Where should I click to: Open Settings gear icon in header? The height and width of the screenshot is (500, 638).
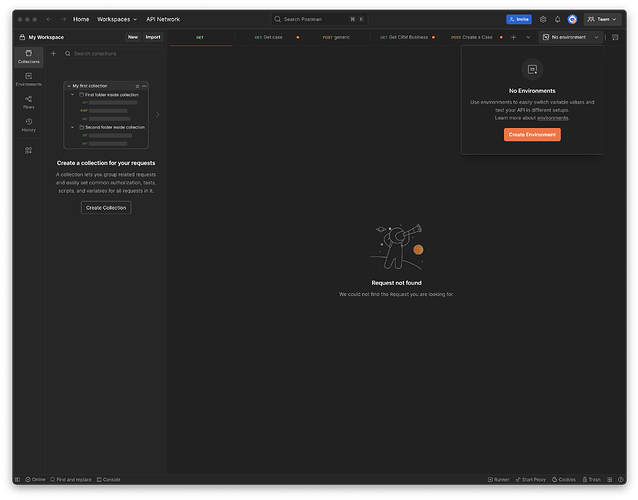(x=543, y=19)
